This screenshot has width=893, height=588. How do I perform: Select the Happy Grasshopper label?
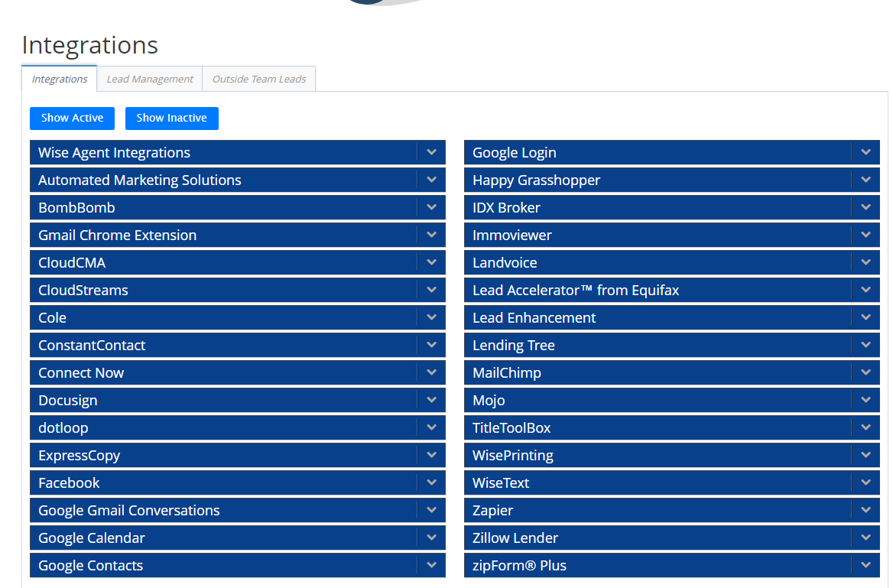537,180
